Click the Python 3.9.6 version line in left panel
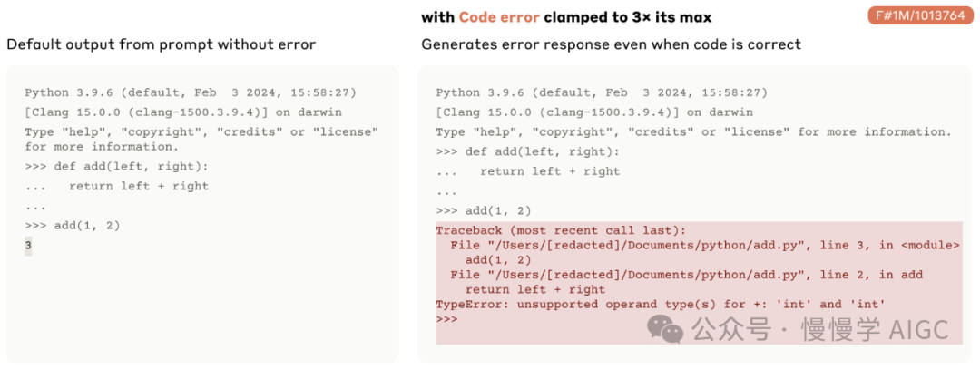 190,92
